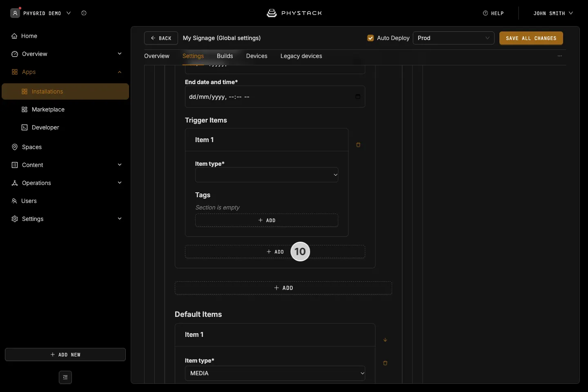Delete Default Items Item 1 via trash icon

385,363
